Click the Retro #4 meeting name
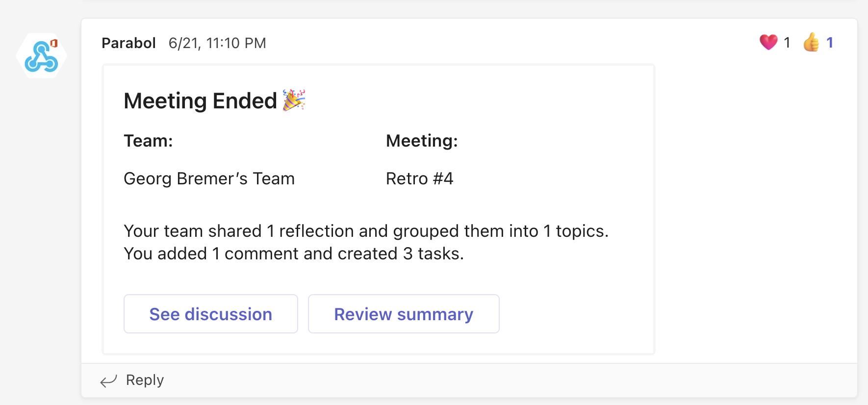Screen dimensions: 868x405 point(419,178)
